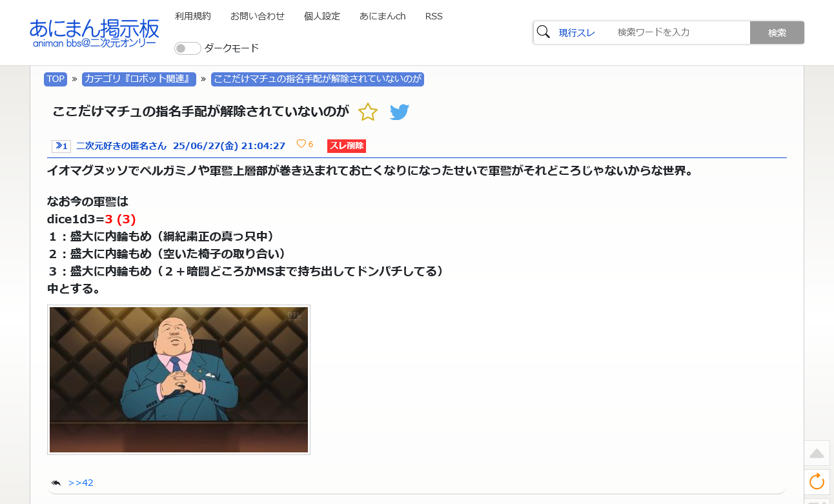Screen dimensions: 834x504
Task: Open the RSS menu link
Action: 434,16
